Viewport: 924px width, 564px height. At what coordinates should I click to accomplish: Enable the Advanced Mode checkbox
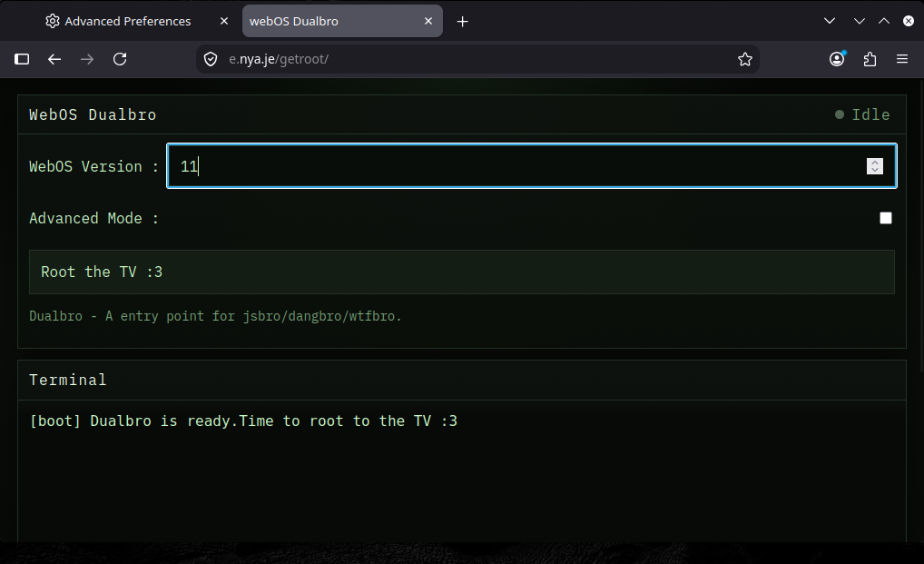(886, 218)
